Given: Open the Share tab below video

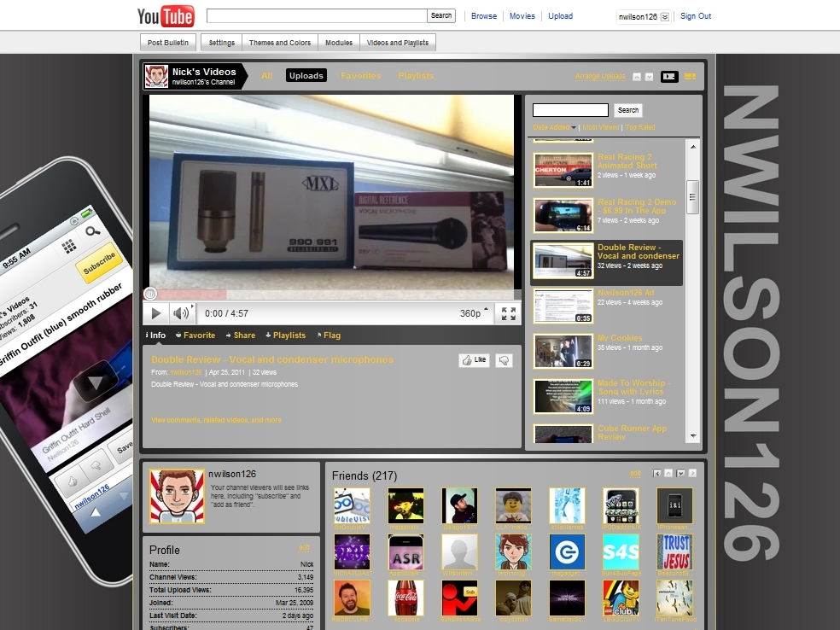Looking at the screenshot, I should [x=241, y=335].
